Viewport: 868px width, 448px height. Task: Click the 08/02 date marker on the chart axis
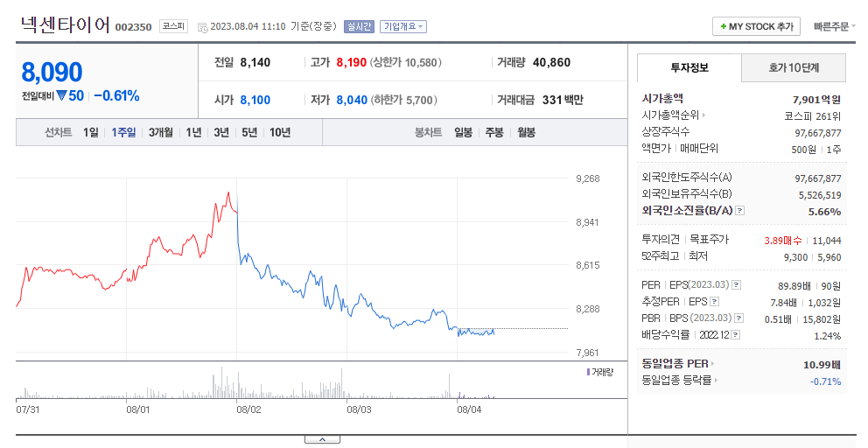click(248, 409)
